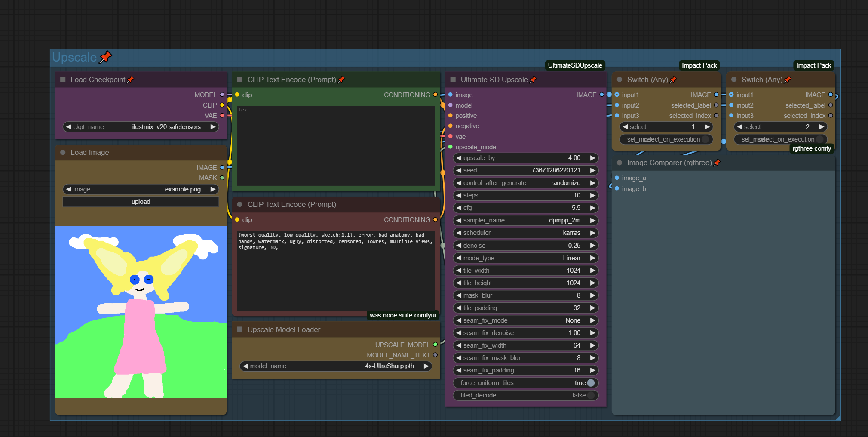868x437 pixels.
Task: Toggle select_on_execution on first Switch node
Action: pos(705,139)
